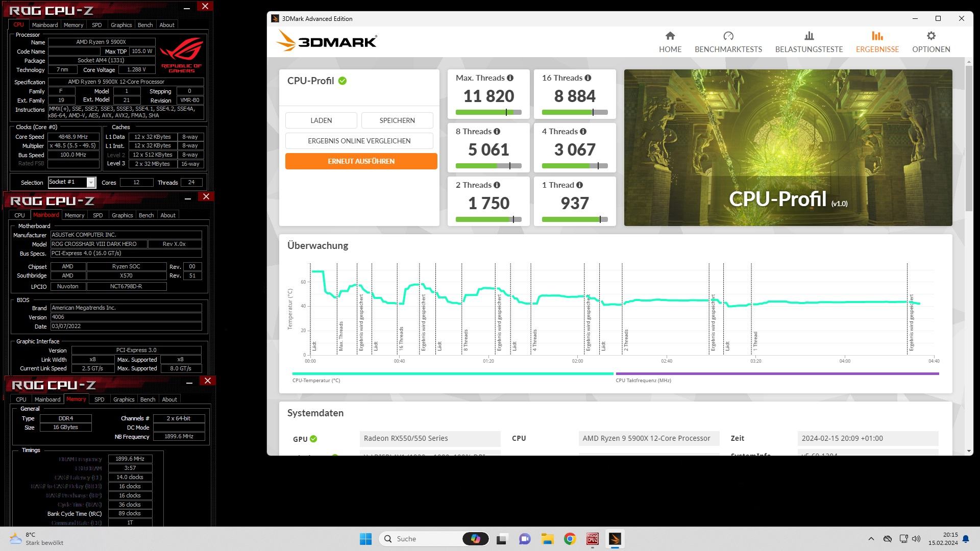
Task: Open the volume control in system tray
Action: 916,539
